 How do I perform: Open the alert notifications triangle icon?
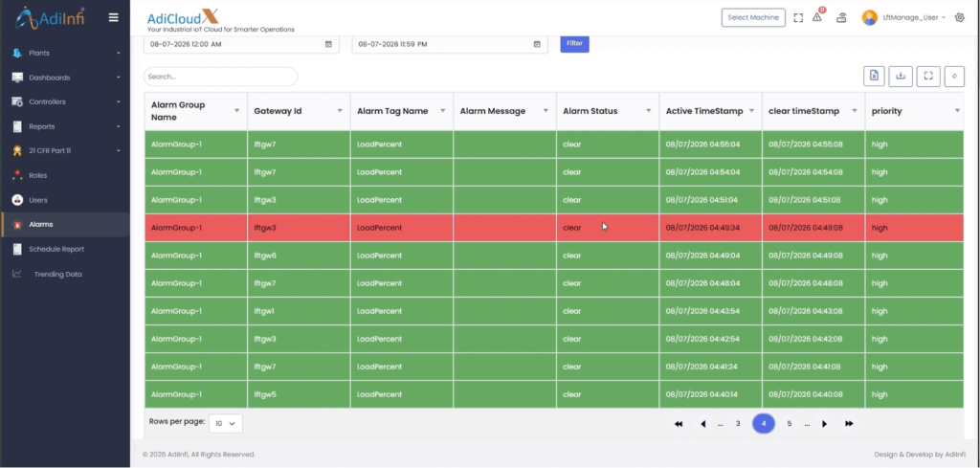click(x=817, y=17)
